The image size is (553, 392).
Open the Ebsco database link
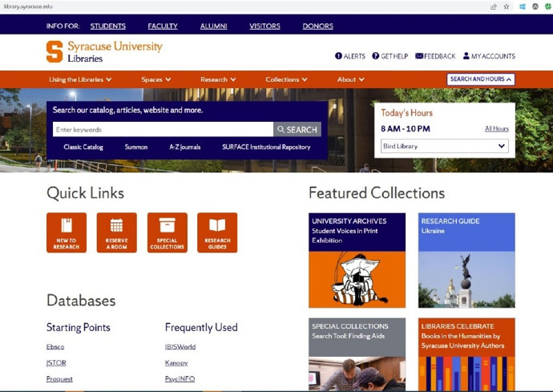pos(55,347)
